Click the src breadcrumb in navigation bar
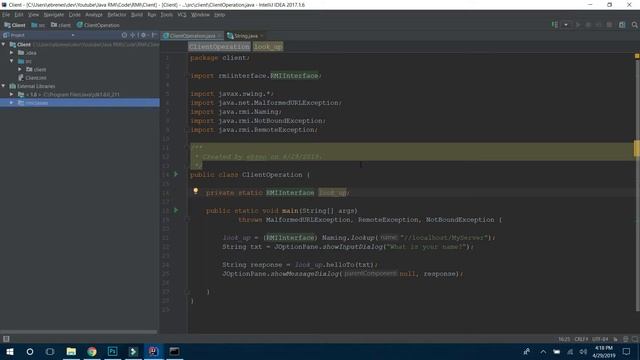This screenshot has width=640, height=360. (x=38, y=25)
